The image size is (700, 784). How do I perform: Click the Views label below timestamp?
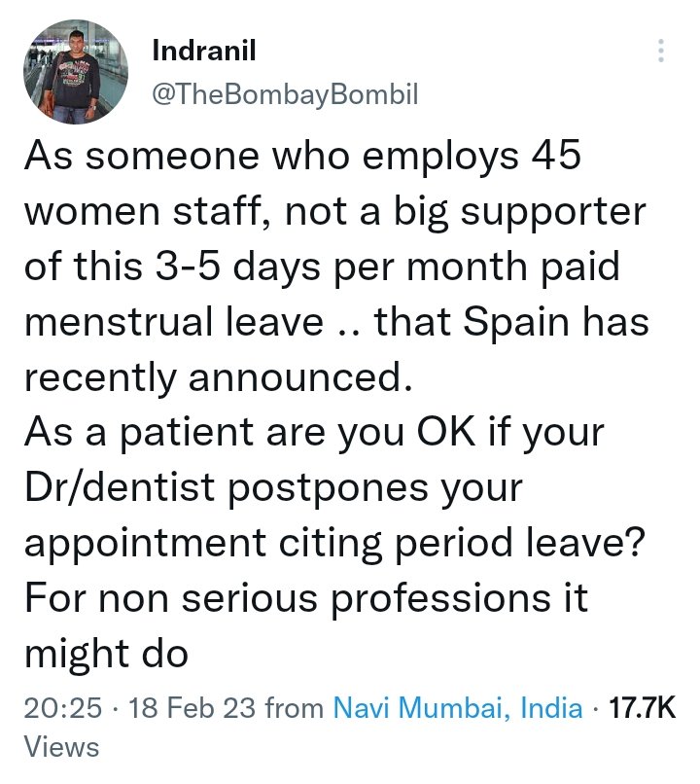[61, 747]
